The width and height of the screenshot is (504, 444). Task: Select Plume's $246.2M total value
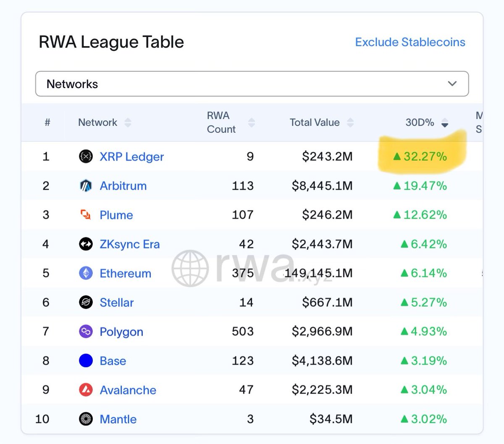327,215
